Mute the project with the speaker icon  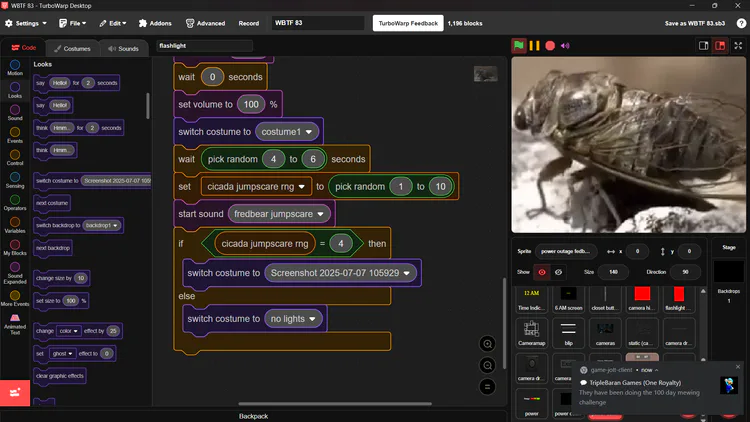click(x=565, y=46)
